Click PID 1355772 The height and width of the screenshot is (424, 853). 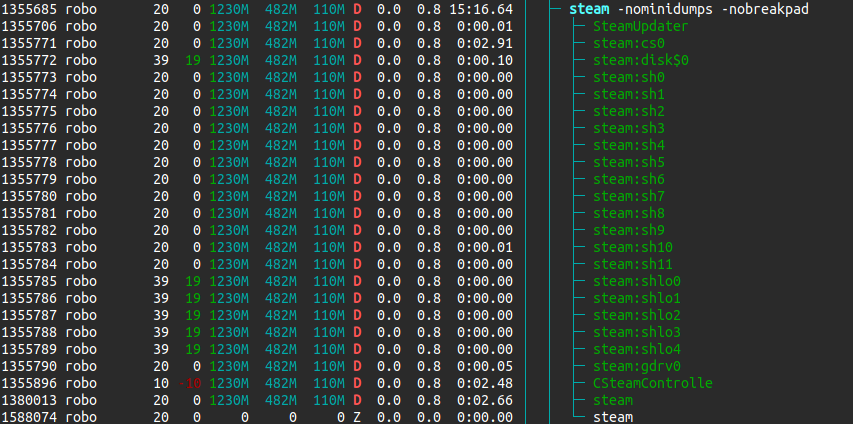[x=29, y=60]
